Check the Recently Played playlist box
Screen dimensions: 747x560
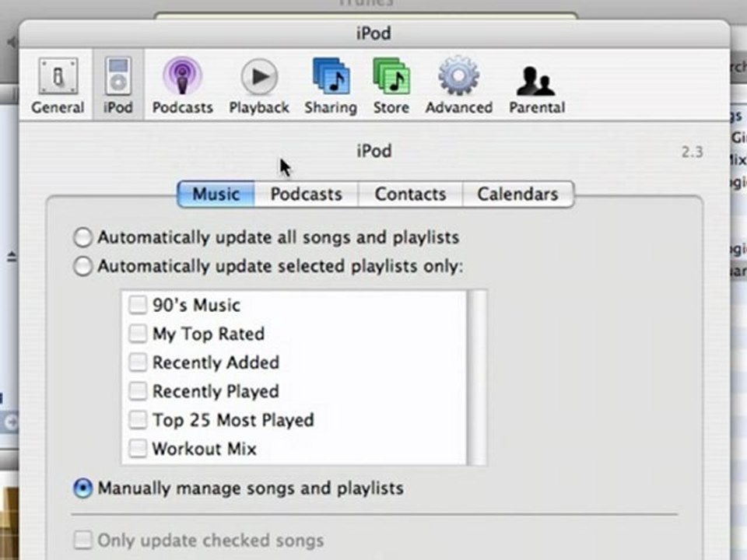(x=138, y=391)
